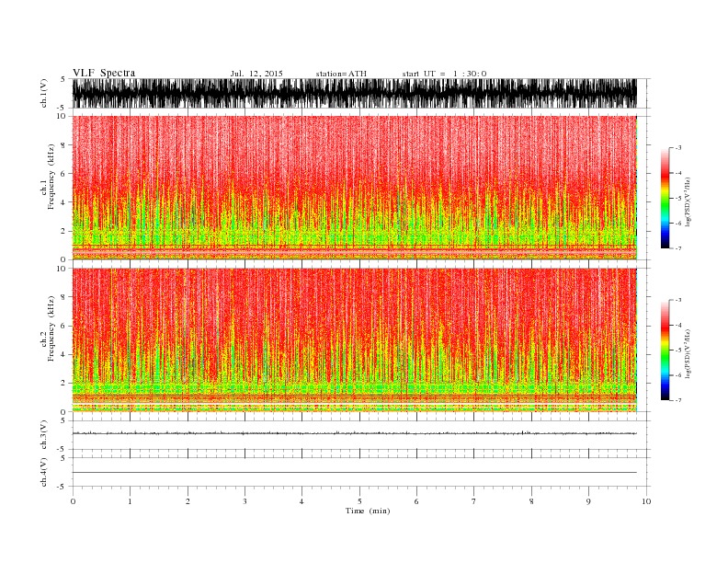Select the date text "Jul. 12, 2015"
The width and height of the screenshot is (728, 563).
click(256, 74)
